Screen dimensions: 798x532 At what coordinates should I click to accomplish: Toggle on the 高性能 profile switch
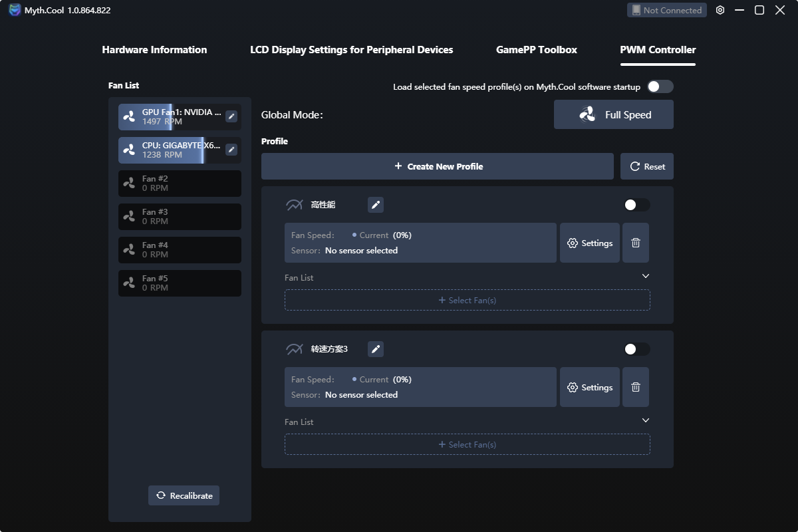click(x=637, y=205)
